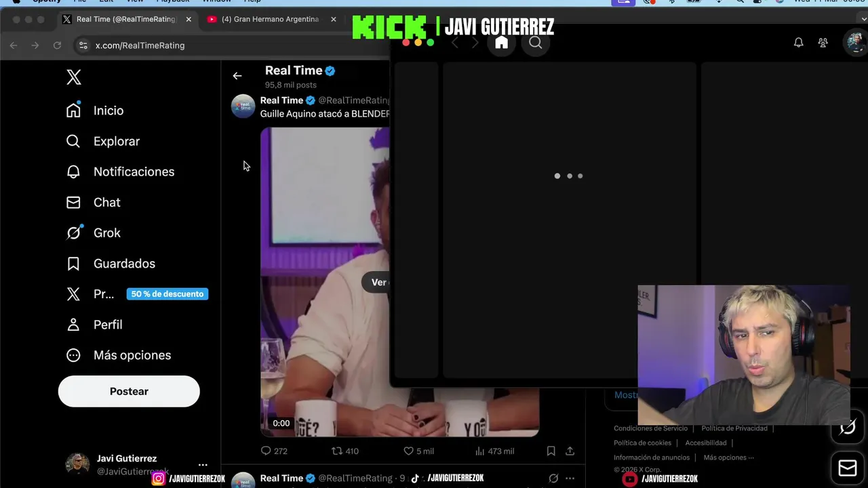Image resolution: width=868 pixels, height=488 pixels.
Task: Expand footer Más opciones menu
Action: coord(728,457)
